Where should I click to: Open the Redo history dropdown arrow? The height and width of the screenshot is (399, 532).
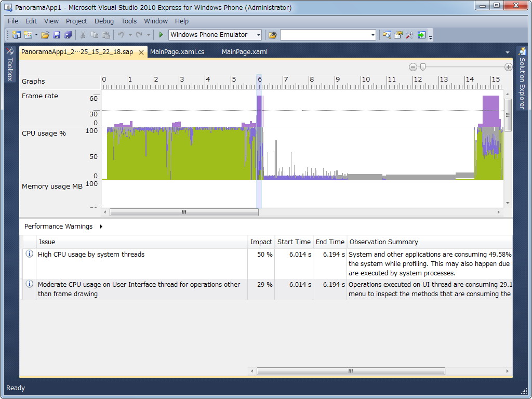(x=148, y=35)
